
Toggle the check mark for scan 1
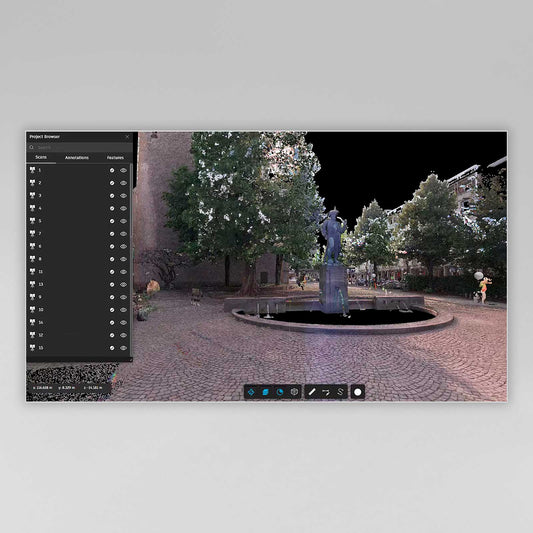pyautogui.click(x=112, y=170)
